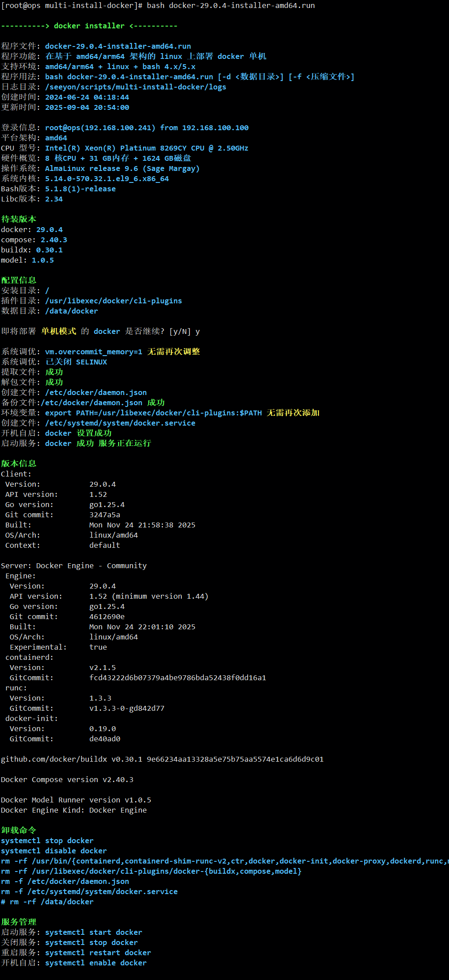
Task: Click the "systemctl disable docker" uninstall command
Action: [x=54, y=851]
